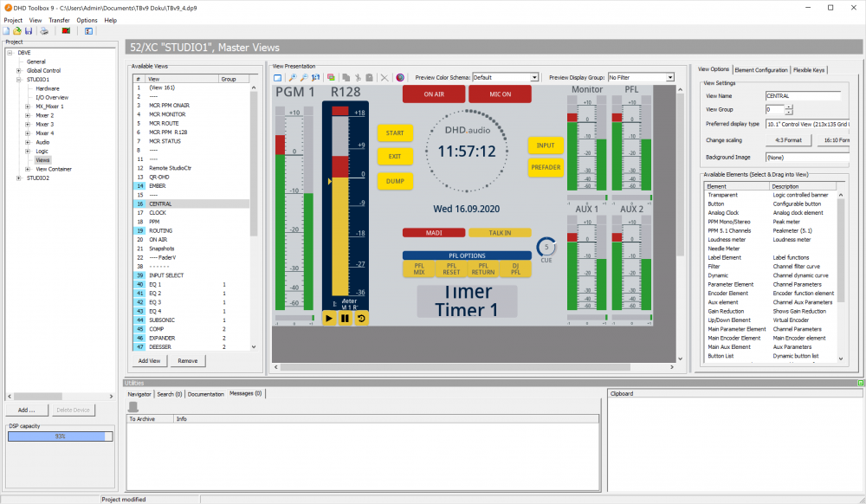
Task: Click the 4:3 Format scaling button
Action: [x=786, y=139]
